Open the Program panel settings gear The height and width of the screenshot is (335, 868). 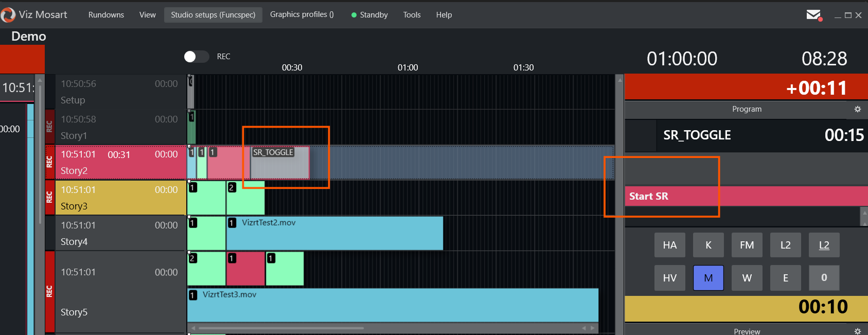click(857, 109)
